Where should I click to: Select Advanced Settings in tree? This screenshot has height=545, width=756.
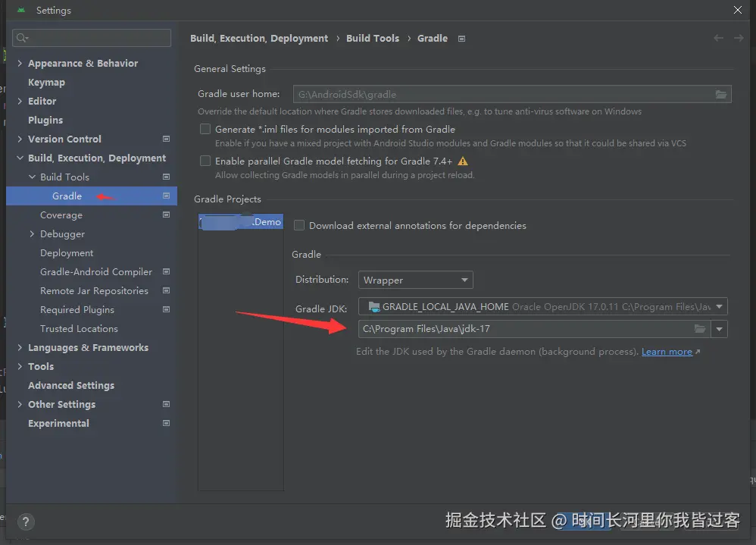point(71,385)
